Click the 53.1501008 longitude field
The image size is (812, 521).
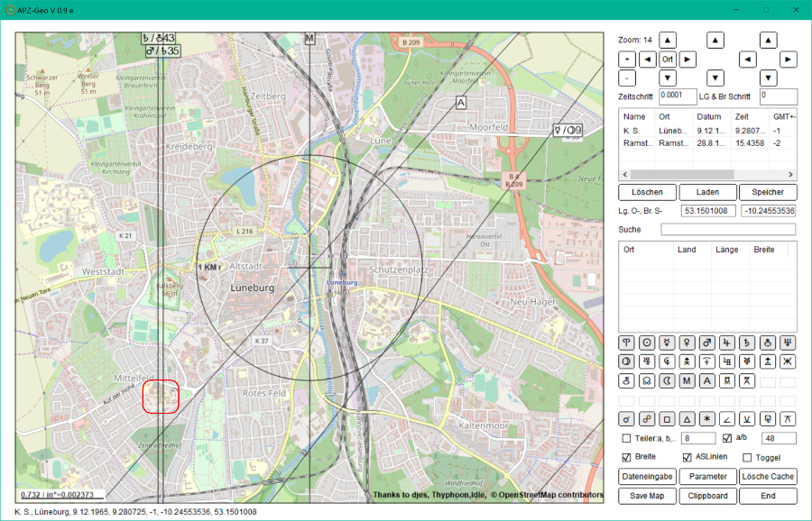(x=708, y=211)
